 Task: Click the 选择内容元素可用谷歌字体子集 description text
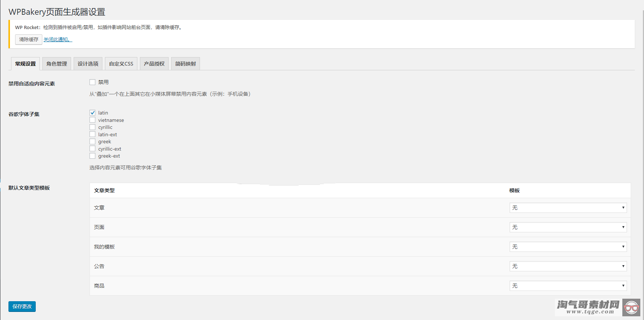pos(126,168)
